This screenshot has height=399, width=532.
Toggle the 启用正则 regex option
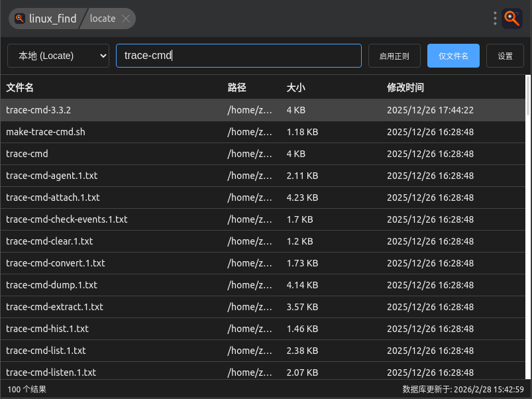click(x=394, y=56)
